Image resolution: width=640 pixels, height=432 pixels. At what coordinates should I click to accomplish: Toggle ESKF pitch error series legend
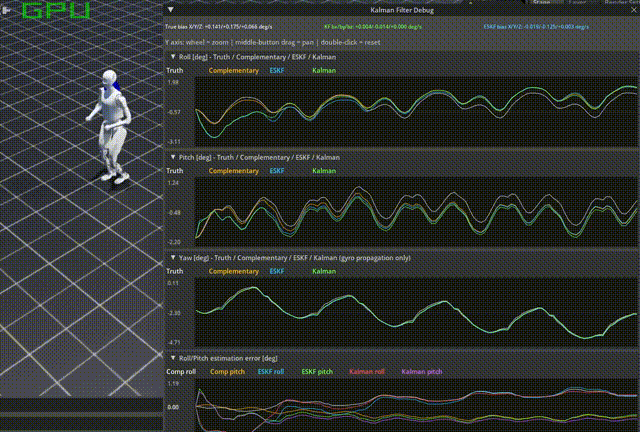tap(317, 372)
